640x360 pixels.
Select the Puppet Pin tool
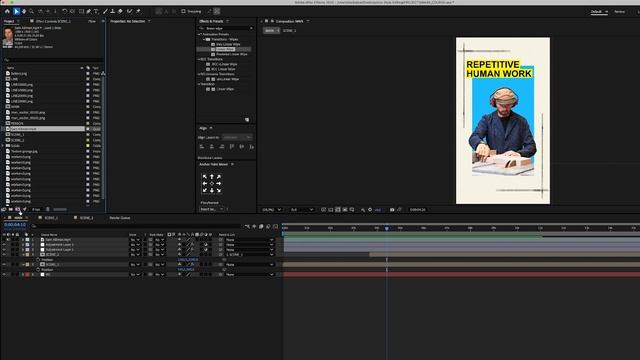[x=138, y=11]
